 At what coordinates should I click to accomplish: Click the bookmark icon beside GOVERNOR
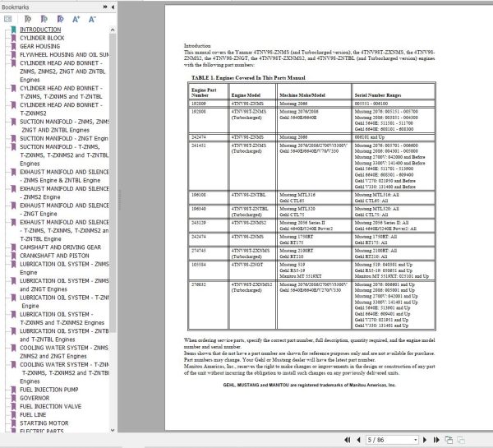13,398
